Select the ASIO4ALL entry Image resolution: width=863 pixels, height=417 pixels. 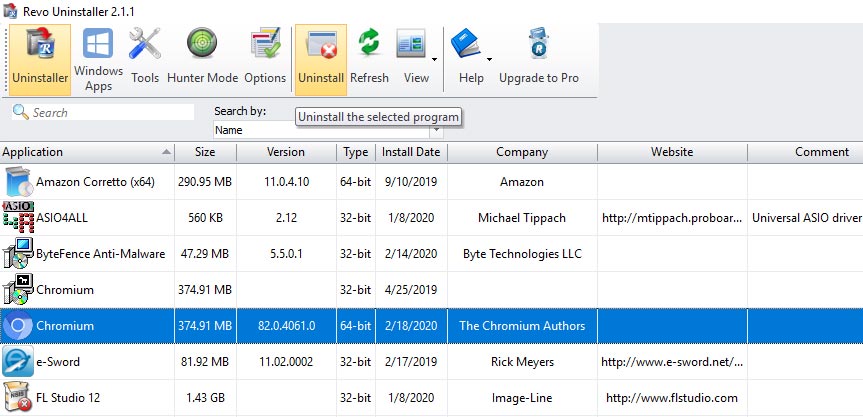[432, 217]
